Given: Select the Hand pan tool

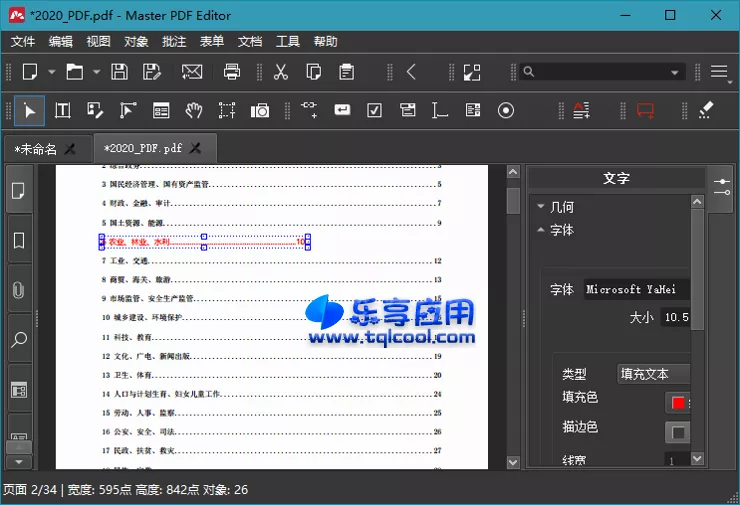Looking at the screenshot, I should click(193, 111).
